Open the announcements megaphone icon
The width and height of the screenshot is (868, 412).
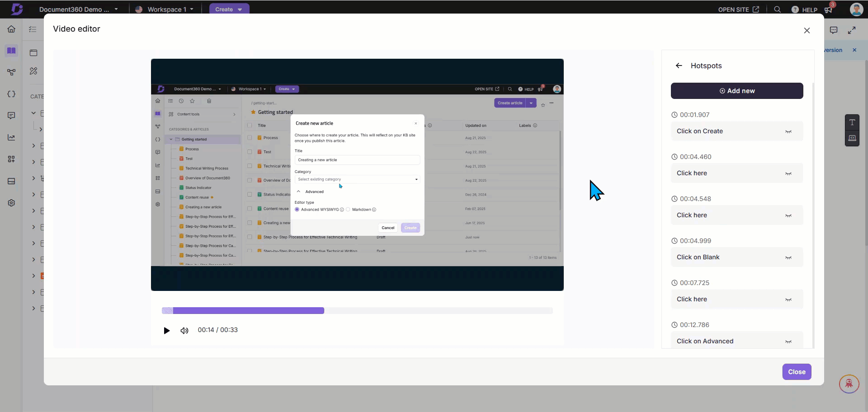pyautogui.click(x=829, y=9)
